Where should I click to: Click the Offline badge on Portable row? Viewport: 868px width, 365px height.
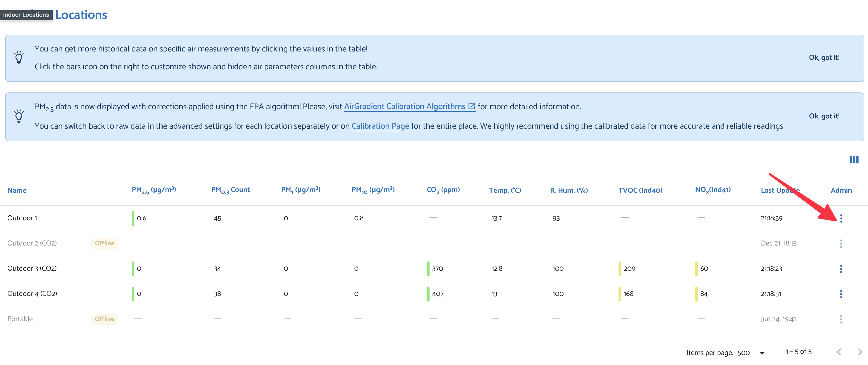tap(104, 319)
